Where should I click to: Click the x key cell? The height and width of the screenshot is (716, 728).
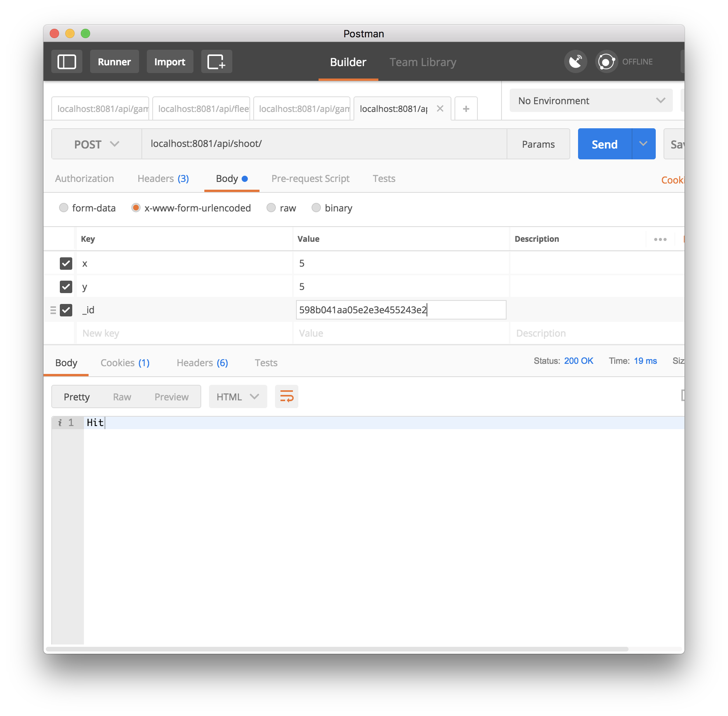(184, 263)
